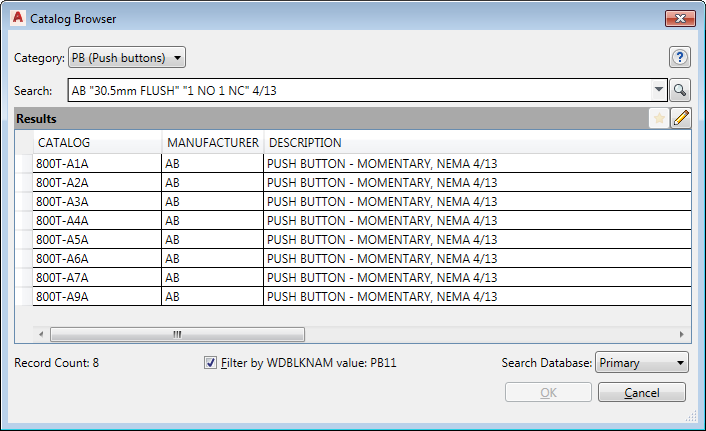The width and height of the screenshot is (706, 431).
Task: Click the AB manufacturer cell for 800T-A1A
Action: coord(213,163)
